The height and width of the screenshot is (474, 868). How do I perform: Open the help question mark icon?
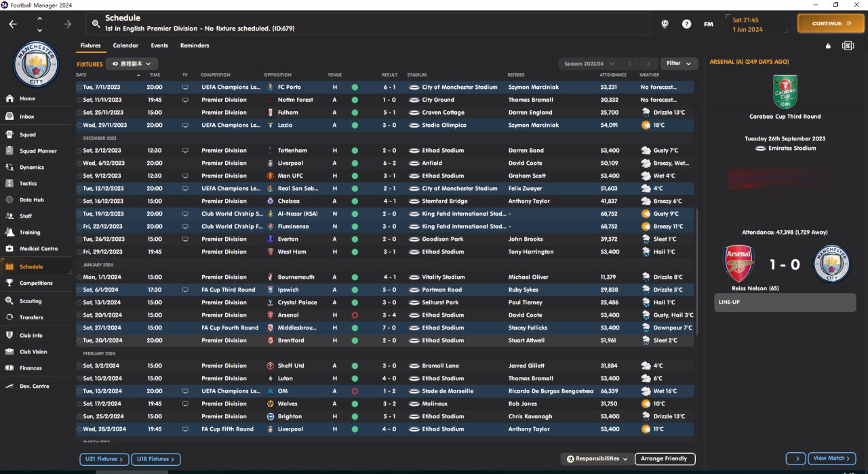(686, 24)
